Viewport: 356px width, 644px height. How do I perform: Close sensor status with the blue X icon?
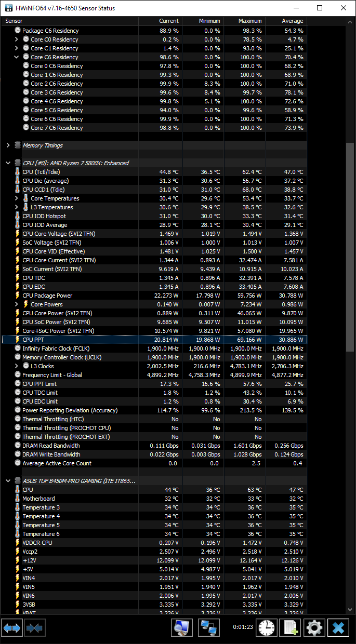pyautogui.click(x=338, y=628)
